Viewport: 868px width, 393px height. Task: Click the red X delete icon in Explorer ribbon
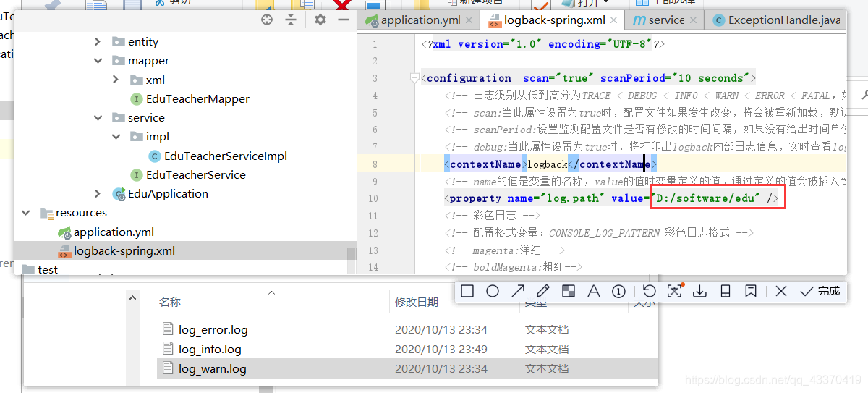[x=341, y=4]
